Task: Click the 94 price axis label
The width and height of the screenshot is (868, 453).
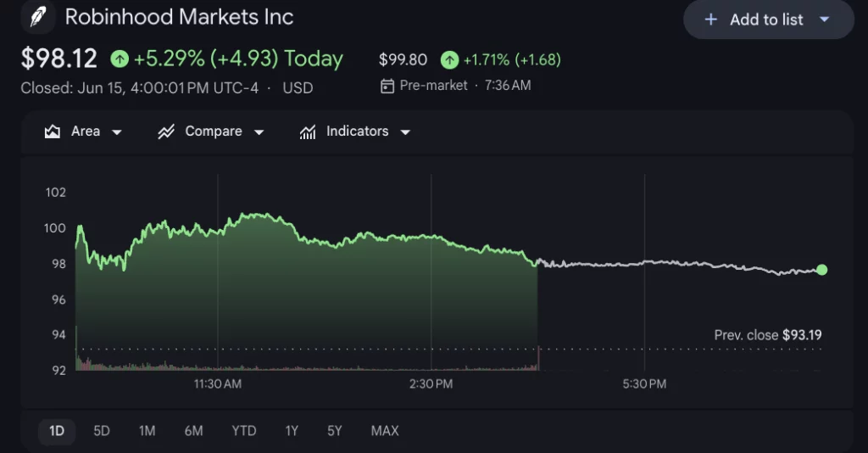Action: 58,334
